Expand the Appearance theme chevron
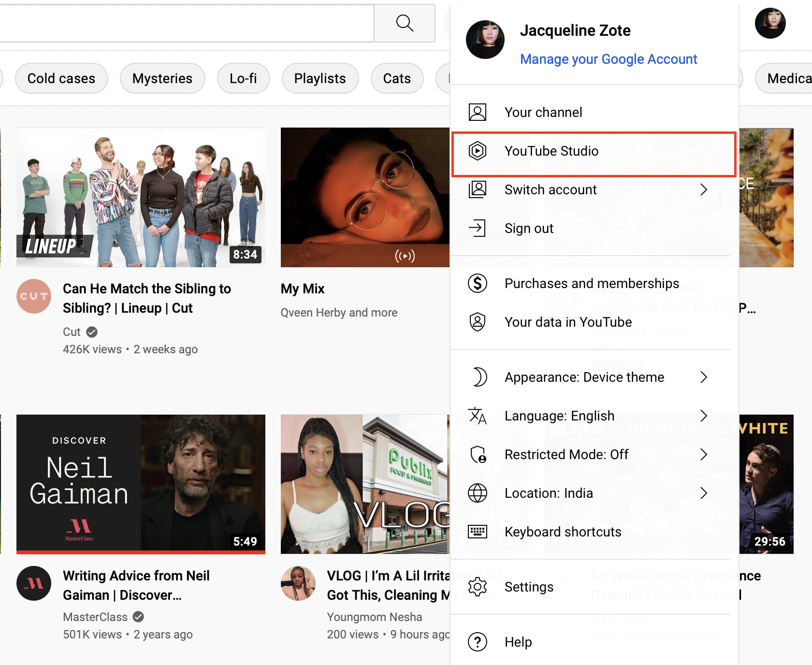 click(x=704, y=377)
